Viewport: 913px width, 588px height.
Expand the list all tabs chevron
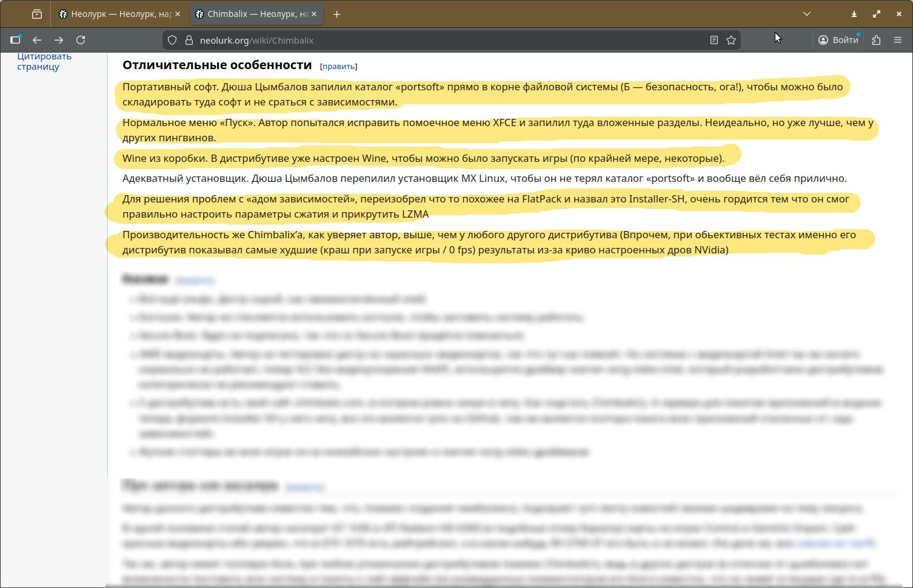pyautogui.click(x=807, y=14)
